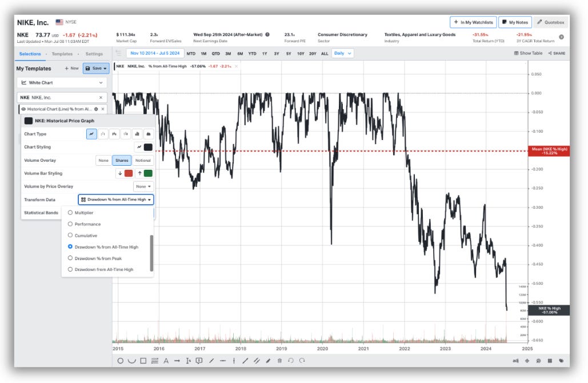Remove NKE NIKE, Inc. ticker entry
588x383 pixels.
pyautogui.click(x=101, y=98)
